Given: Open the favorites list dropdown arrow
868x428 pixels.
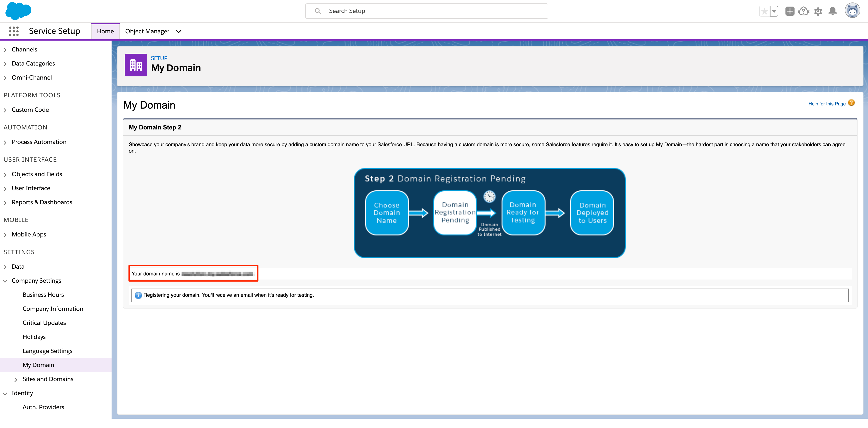Looking at the screenshot, I should pyautogui.click(x=774, y=11).
